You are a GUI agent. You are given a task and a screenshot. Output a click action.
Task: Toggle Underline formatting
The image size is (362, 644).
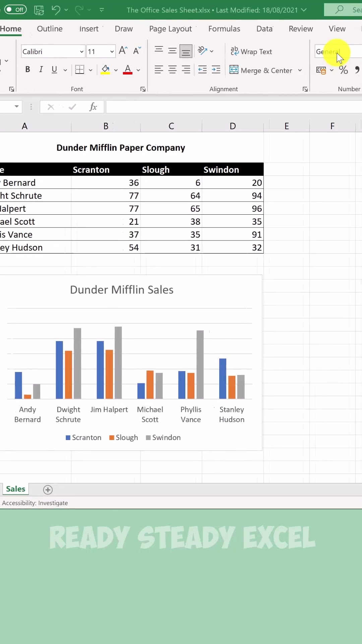(54, 69)
